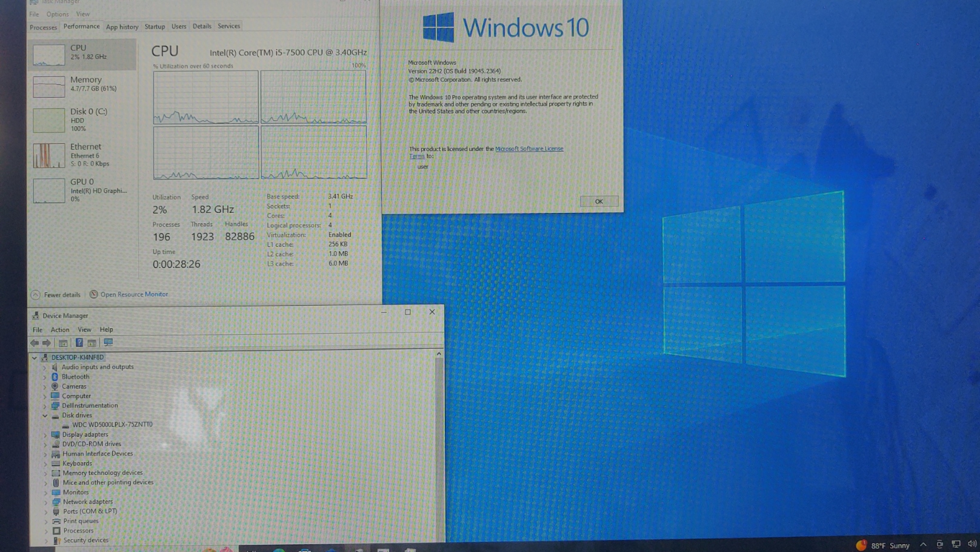Select the Memory performance graph thumbnail

pos(49,87)
